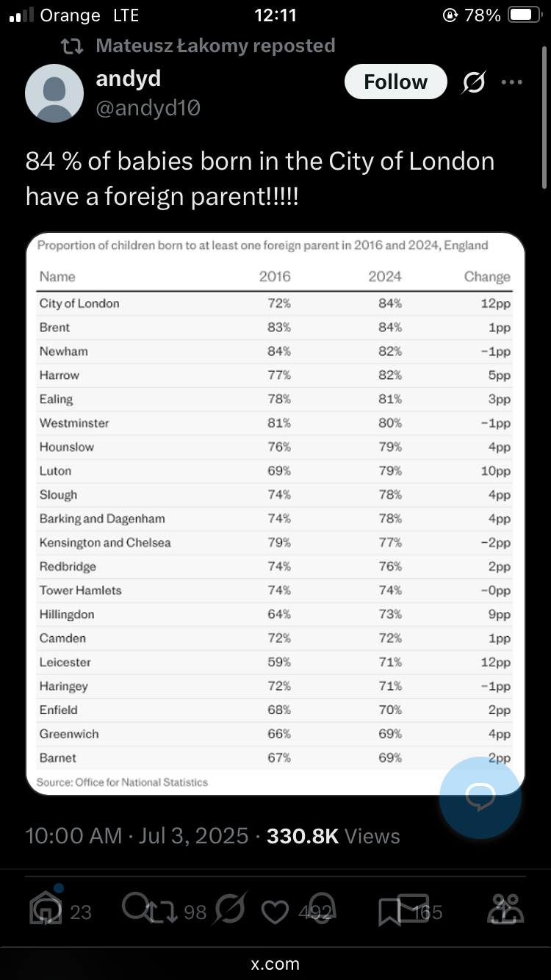This screenshot has width=551, height=980.
Task: Open the three-dot more options menu
Action: click(x=512, y=82)
